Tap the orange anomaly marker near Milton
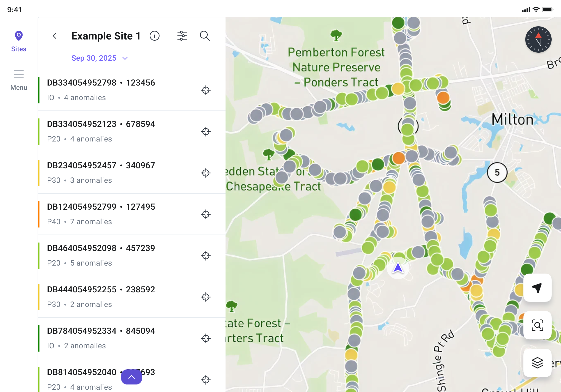The height and width of the screenshot is (392, 561). coord(443,97)
